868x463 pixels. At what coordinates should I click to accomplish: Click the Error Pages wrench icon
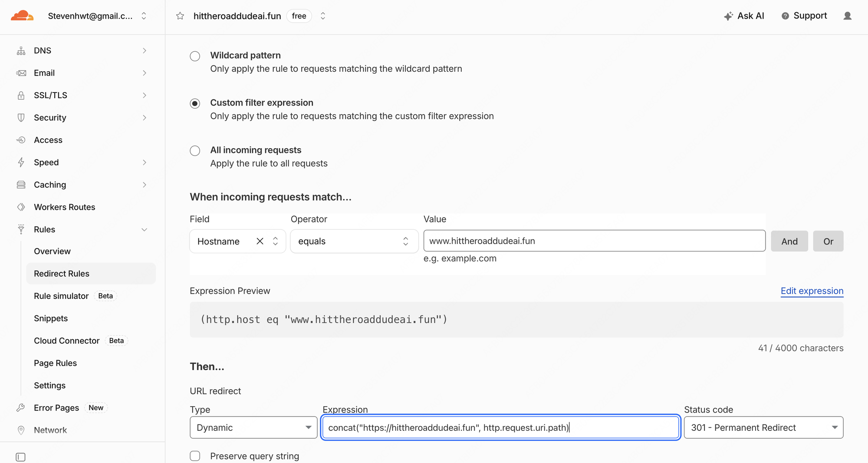tap(21, 408)
